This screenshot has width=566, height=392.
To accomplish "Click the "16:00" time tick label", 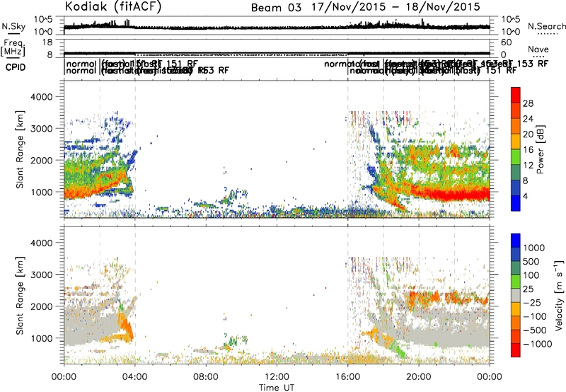I will tap(347, 377).
